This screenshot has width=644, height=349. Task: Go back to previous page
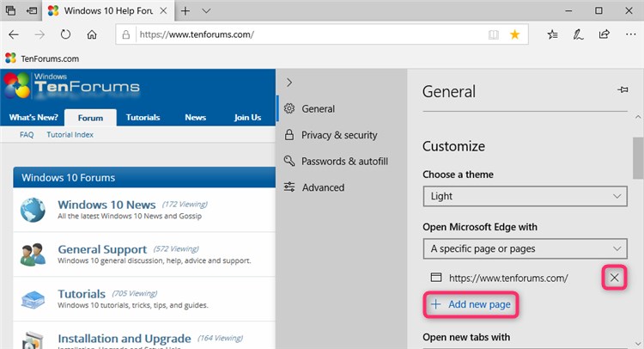click(x=14, y=34)
